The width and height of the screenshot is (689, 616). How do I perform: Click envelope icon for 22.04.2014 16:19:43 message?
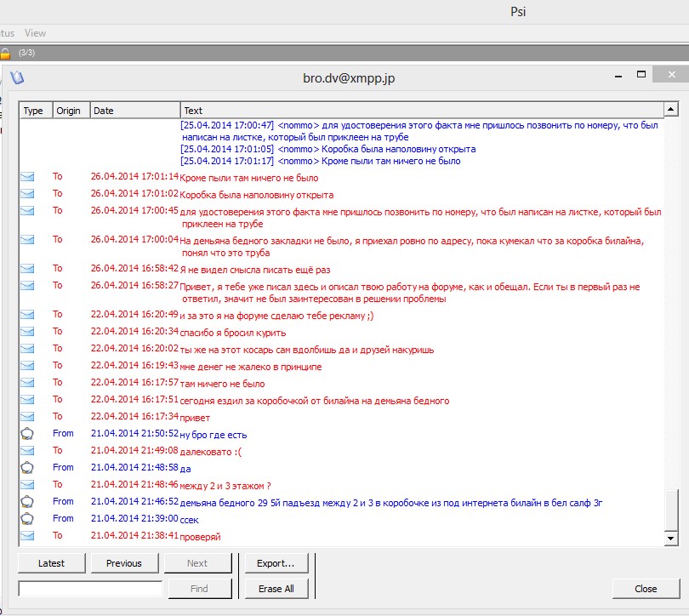coord(27,366)
